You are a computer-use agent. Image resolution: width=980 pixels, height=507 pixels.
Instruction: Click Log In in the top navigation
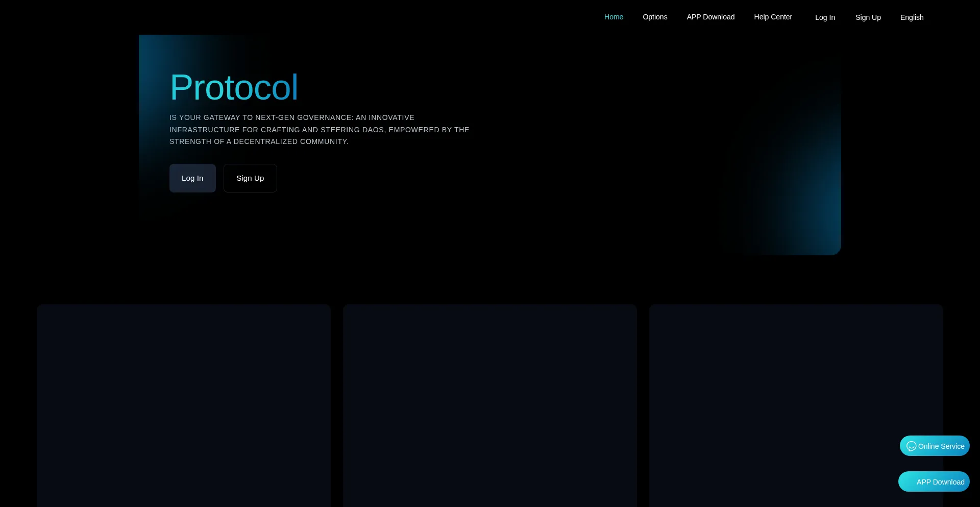tap(825, 17)
